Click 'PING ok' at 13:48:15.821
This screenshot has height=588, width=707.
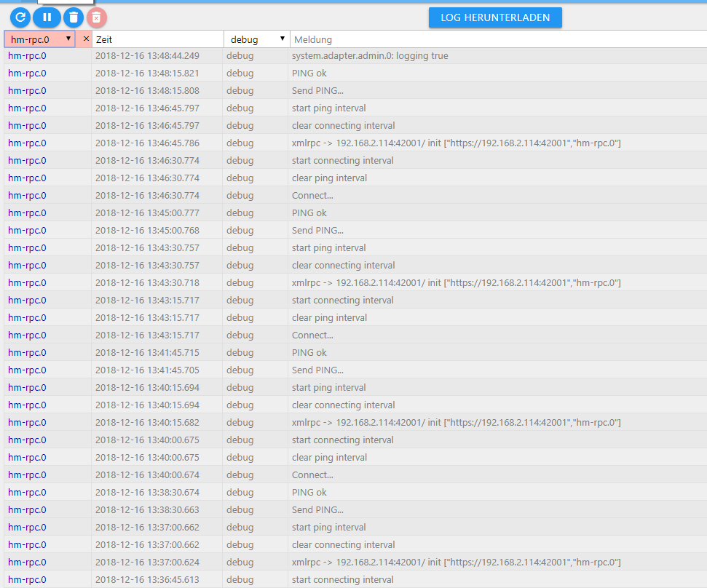coord(309,73)
